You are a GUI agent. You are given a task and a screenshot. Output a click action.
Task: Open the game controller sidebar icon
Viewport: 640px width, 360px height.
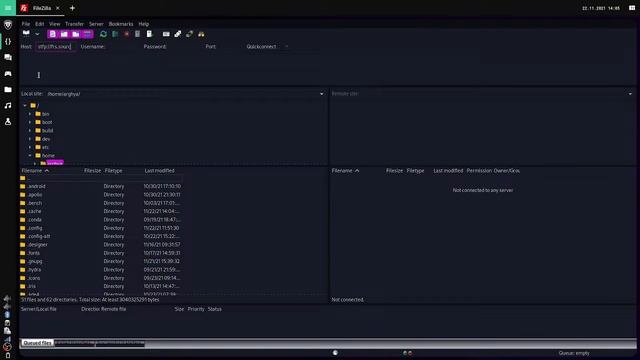8,73
